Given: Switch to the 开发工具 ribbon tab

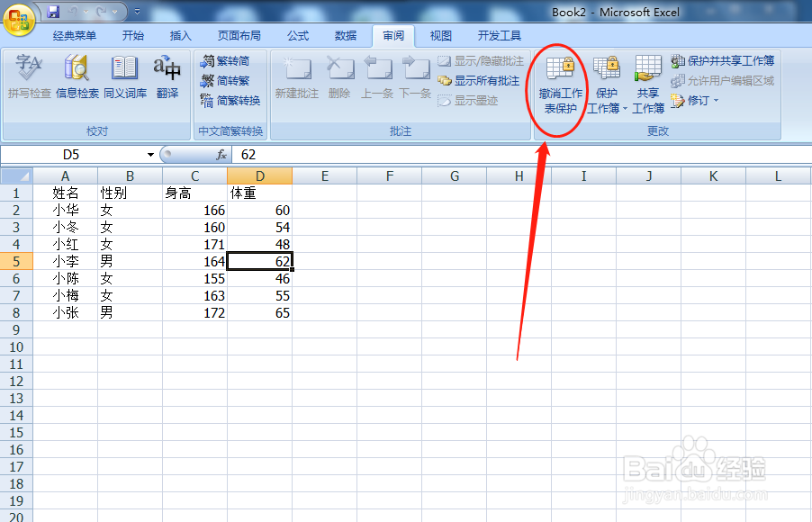Looking at the screenshot, I should point(500,35).
